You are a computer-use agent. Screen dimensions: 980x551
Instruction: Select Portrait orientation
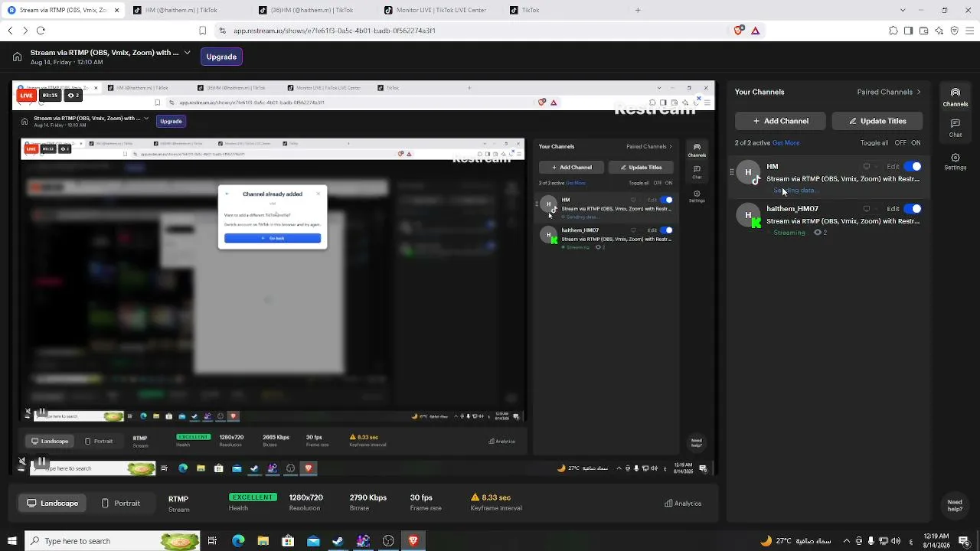pos(121,503)
